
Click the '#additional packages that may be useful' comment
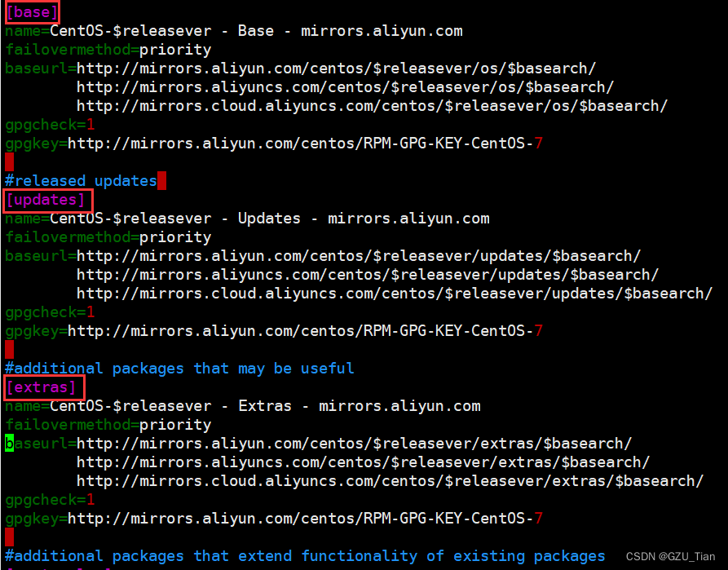[179, 369]
